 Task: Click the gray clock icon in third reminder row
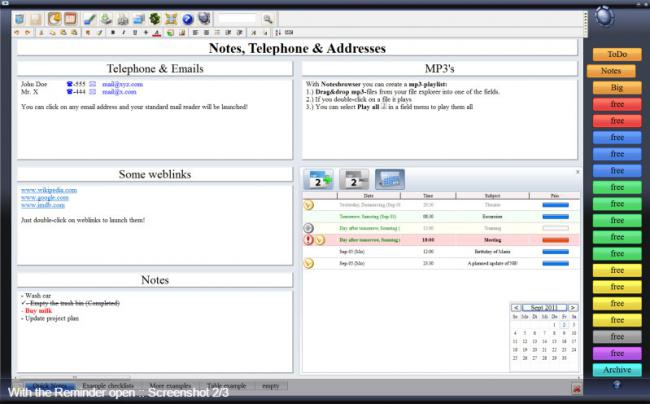308,228
